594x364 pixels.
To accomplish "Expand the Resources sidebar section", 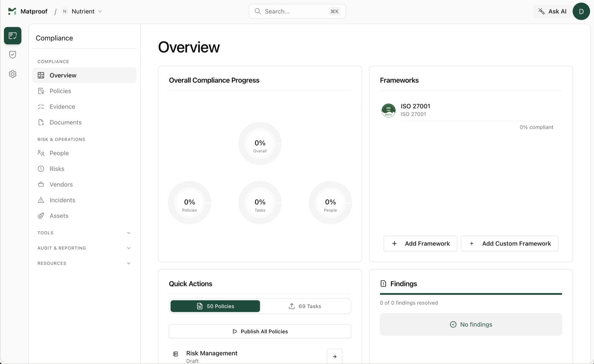I will coord(84,263).
